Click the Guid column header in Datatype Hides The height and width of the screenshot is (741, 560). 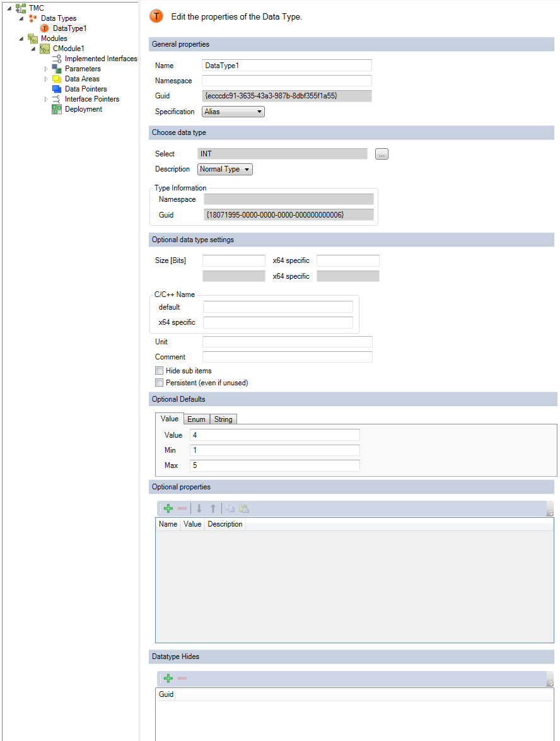(166, 694)
